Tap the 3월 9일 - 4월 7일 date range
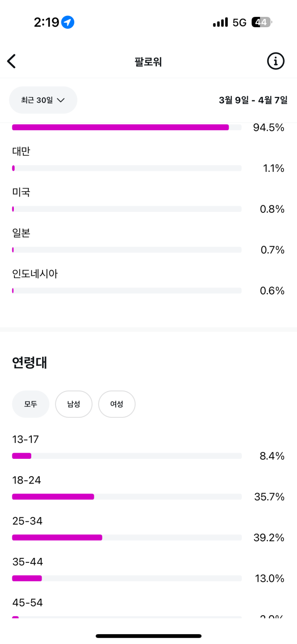The image size is (297, 644). [x=253, y=100]
